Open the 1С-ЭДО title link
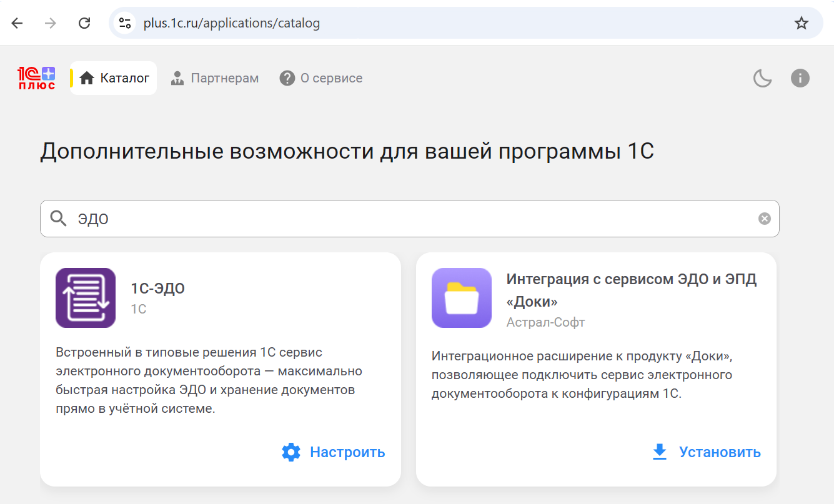834x504 pixels. [x=157, y=289]
